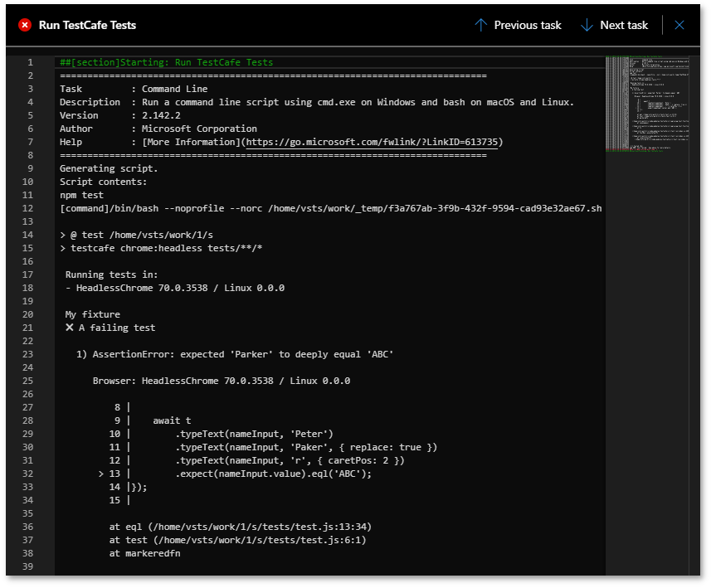This screenshot has width=711, height=588.
Task: Click the Next task down arrow icon
Action: pyautogui.click(x=587, y=25)
